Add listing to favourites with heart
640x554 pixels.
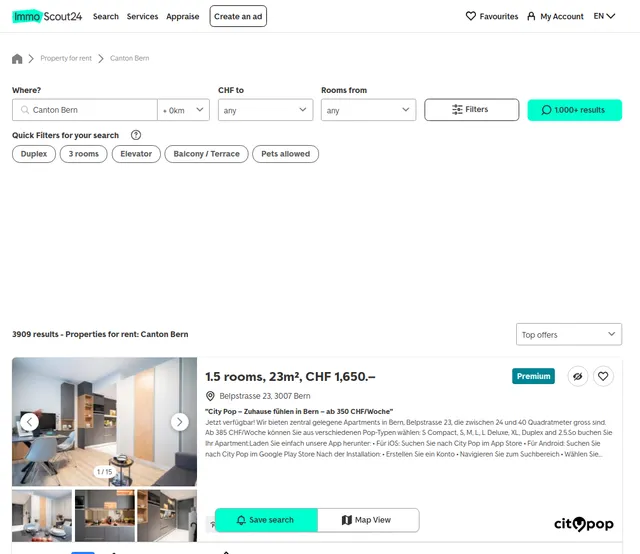point(603,376)
